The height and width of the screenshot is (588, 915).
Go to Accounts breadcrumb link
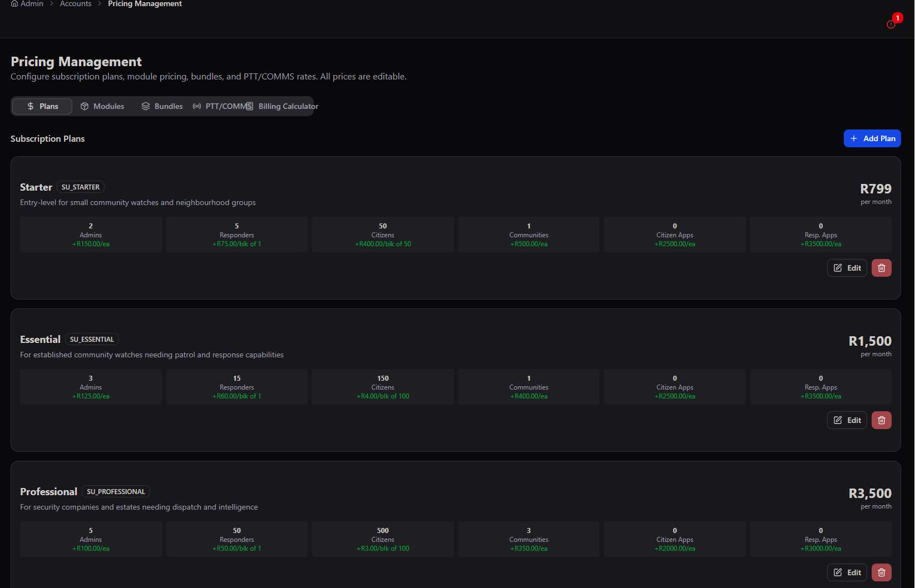pos(76,4)
